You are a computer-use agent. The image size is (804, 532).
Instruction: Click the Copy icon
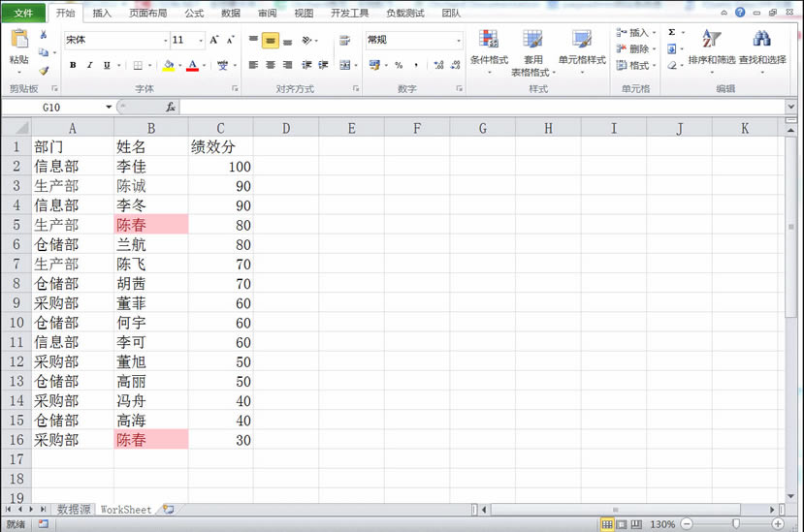[44, 52]
